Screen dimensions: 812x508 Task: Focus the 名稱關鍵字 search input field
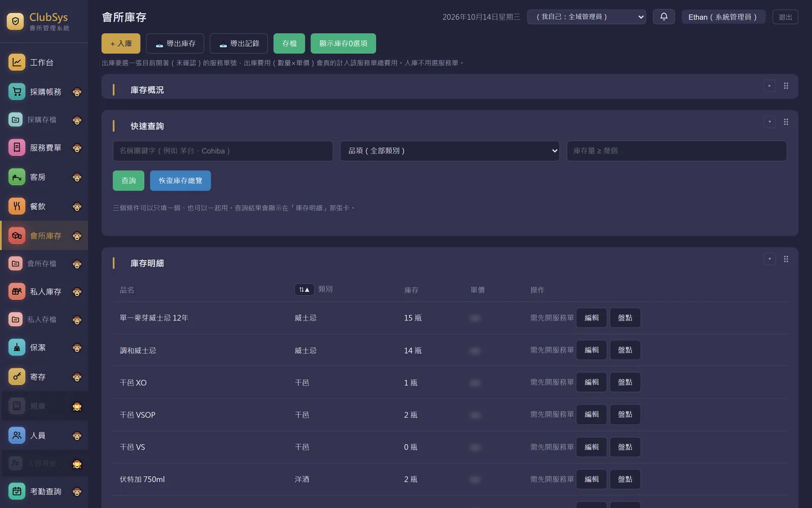223,151
